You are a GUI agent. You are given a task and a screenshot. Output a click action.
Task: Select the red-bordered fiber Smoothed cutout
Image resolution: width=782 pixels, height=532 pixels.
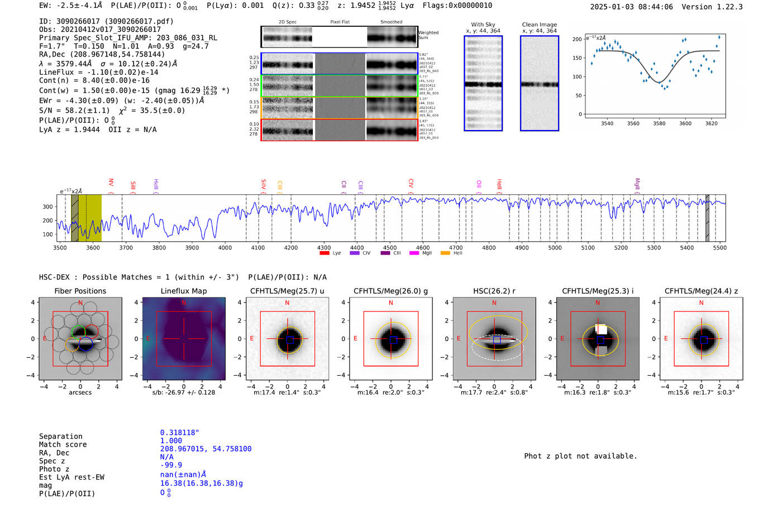(392, 130)
